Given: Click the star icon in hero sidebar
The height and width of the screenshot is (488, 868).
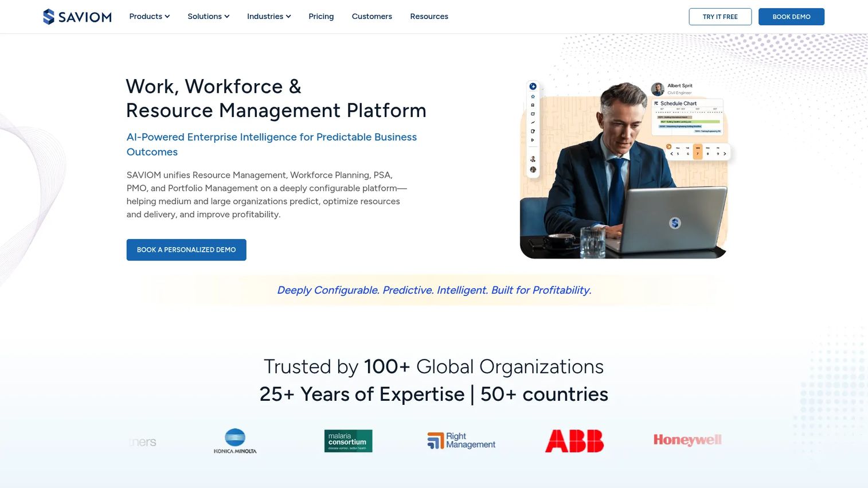Looking at the screenshot, I should pyautogui.click(x=533, y=96).
